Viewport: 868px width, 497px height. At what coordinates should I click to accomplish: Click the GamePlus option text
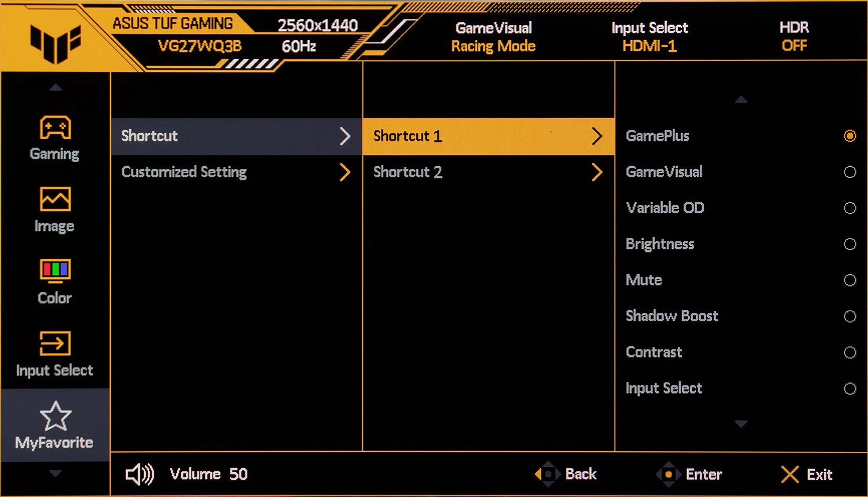[657, 136]
